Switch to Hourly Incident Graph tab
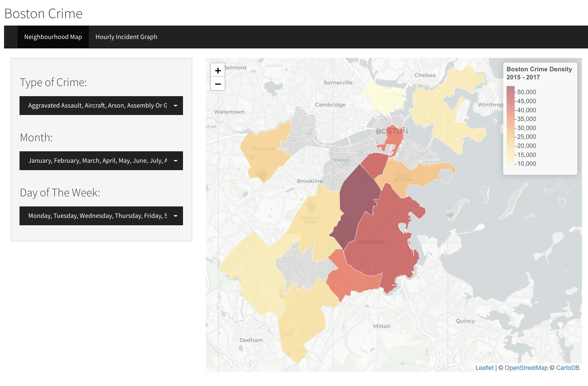This screenshot has width=588, height=386. [x=126, y=37]
